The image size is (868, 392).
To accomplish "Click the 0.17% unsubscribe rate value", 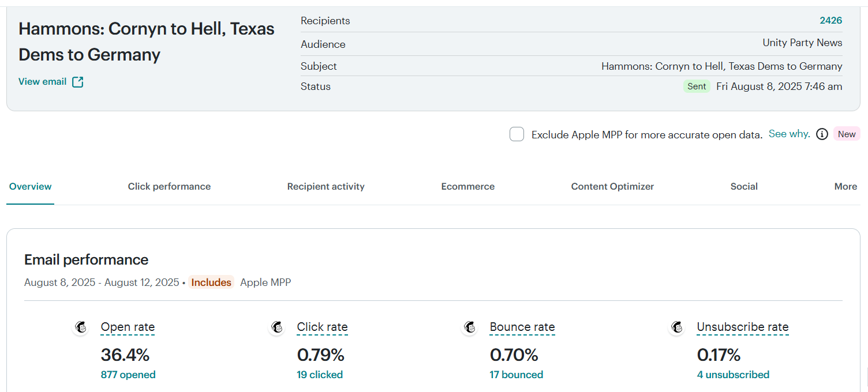I will click(x=719, y=354).
